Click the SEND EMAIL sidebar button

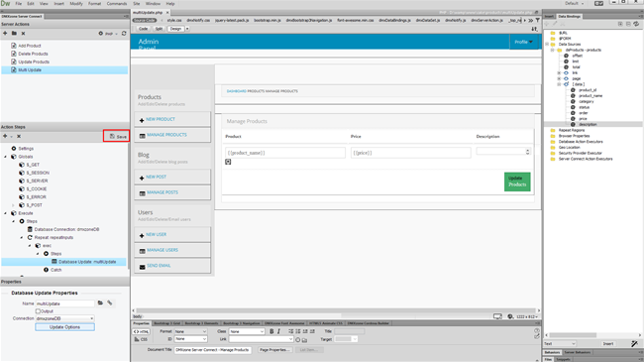(x=172, y=266)
